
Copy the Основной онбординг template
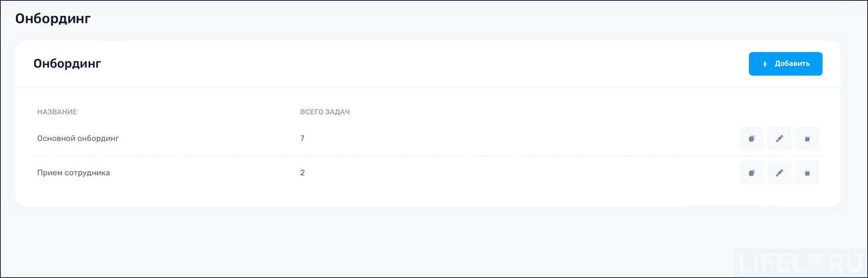pos(751,138)
